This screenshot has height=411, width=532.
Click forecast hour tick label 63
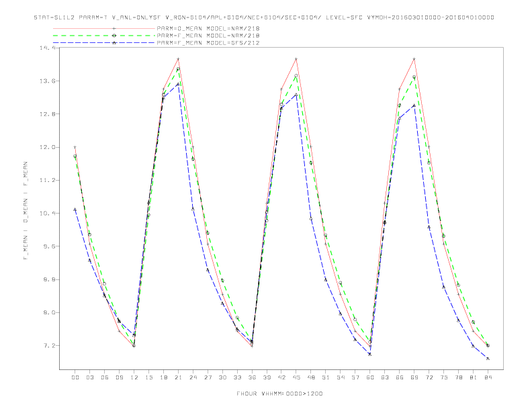coord(385,377)
